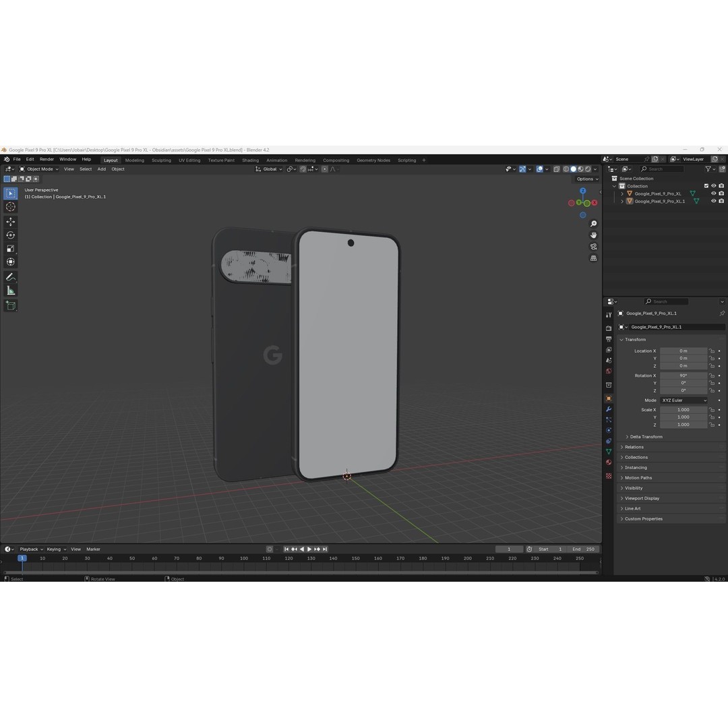Viewport: 728px width, 728px height.
Task: Switch to Material Preview shading
Action: (x=580, y=169)
